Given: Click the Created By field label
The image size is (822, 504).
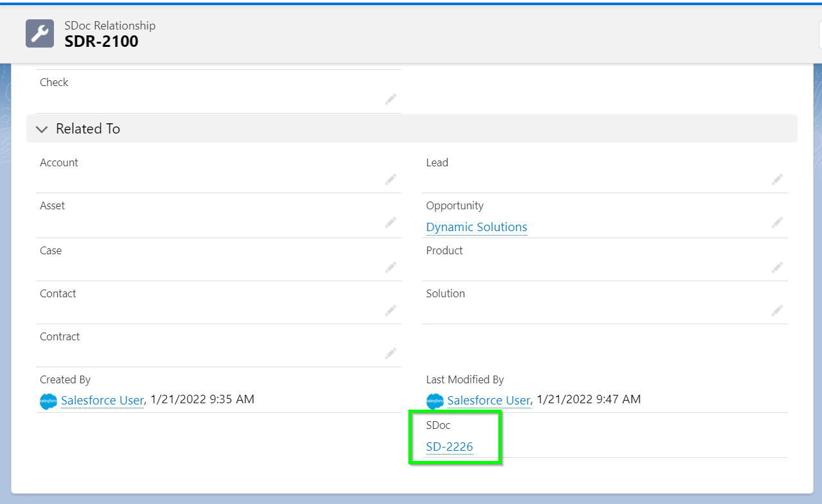Looking at the screenshot, I should point(65,379).
